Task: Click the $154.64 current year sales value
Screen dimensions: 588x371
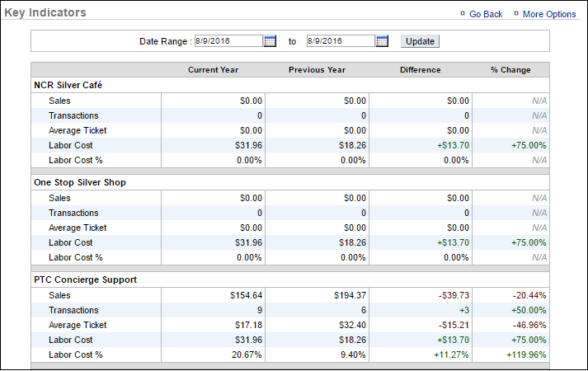Action: [246, 295]
